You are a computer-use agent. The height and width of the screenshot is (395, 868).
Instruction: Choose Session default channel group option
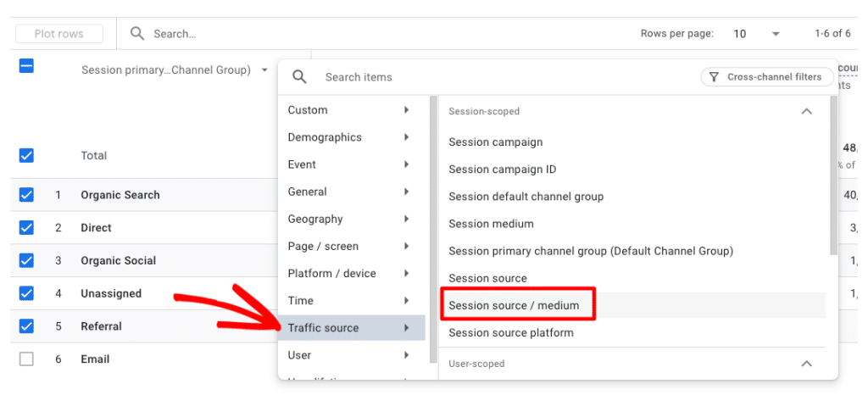click(x=526, y=197)
